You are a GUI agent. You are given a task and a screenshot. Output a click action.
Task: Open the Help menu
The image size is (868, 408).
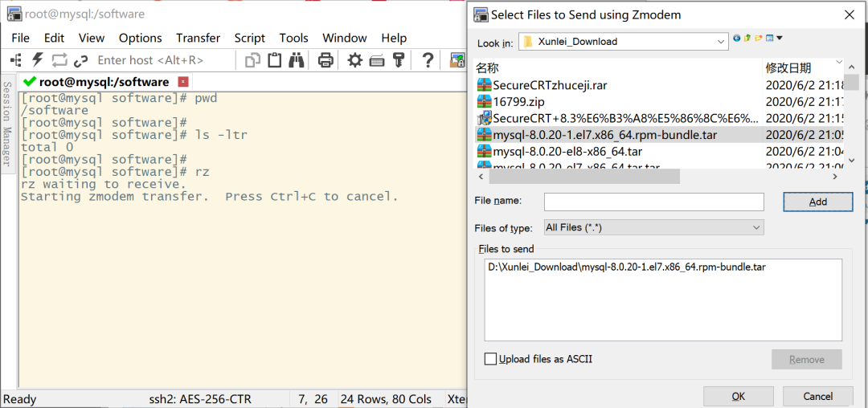[x=394, y=38]
